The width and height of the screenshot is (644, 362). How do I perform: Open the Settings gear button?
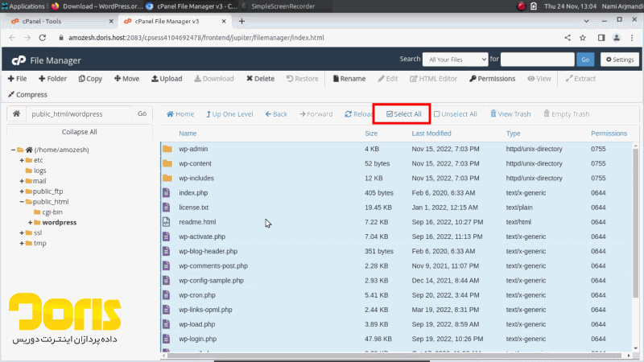point(620,60)
